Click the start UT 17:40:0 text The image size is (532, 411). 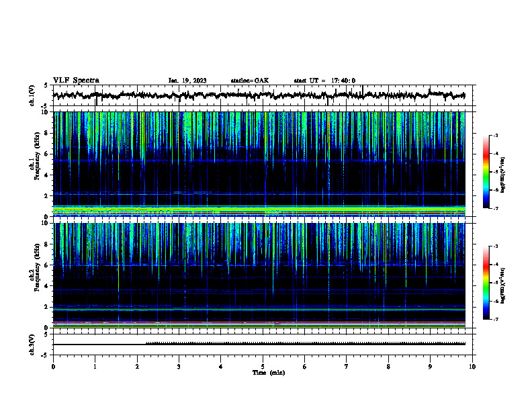[324, 81]
